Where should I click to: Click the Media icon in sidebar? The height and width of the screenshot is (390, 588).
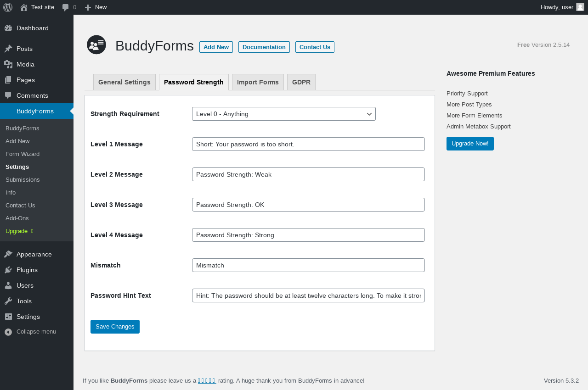8,64
